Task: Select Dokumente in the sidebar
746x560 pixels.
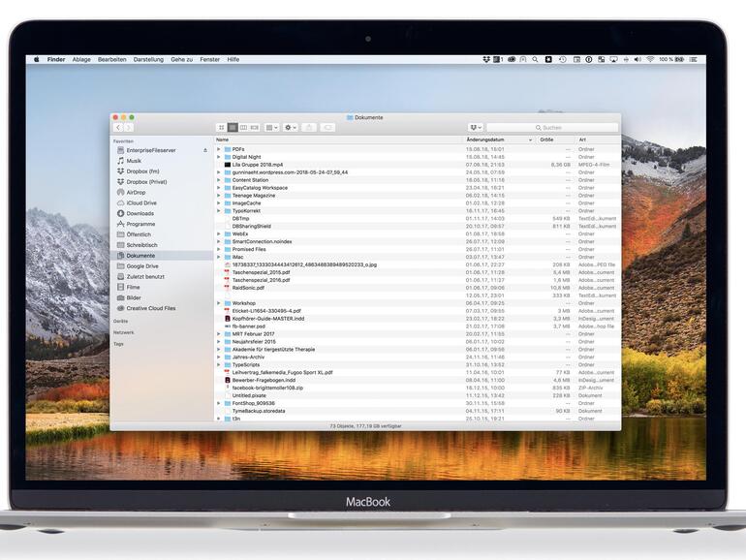Action: coord(162,256)
